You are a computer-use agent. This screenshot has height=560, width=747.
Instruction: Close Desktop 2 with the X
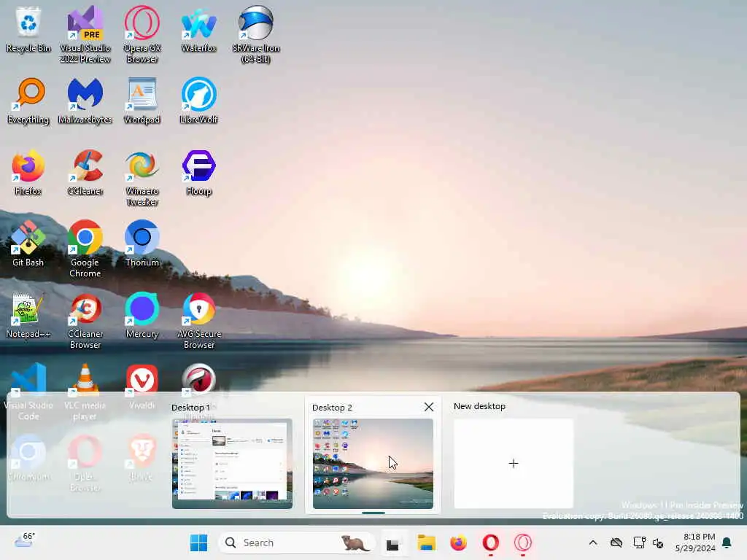(x=429, y=407)
